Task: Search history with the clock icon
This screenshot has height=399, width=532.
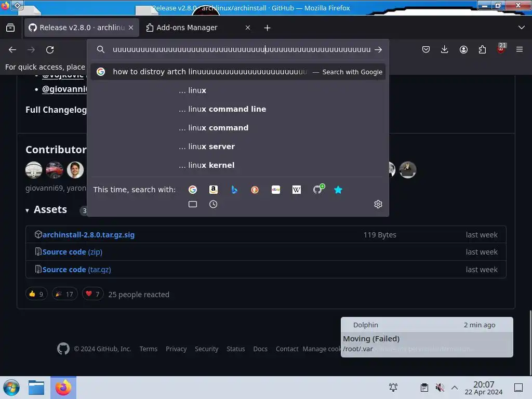Action: point(214,204)
